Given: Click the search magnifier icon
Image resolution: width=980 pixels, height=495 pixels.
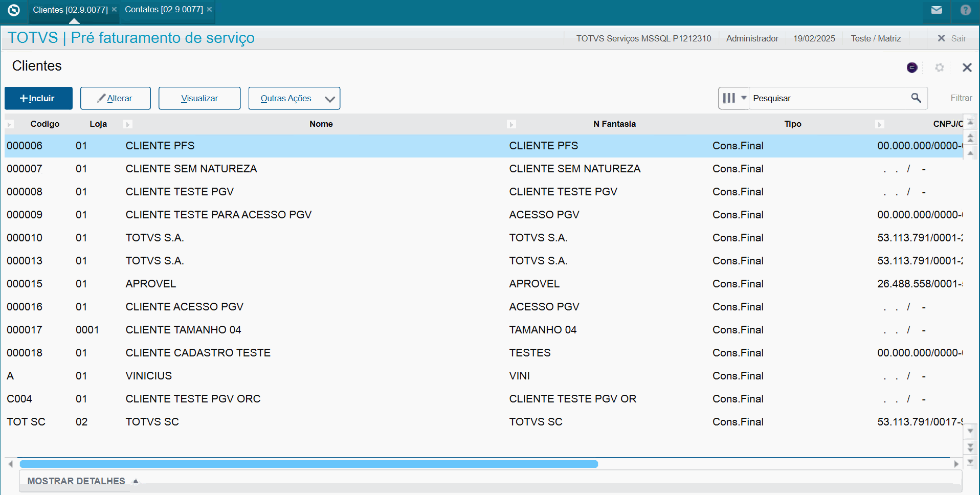Looking at the screenshot, I should 916,98.
